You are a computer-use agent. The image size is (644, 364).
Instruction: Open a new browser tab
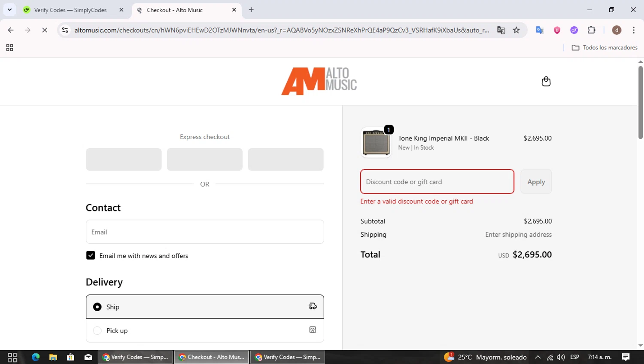tap(251, 10)
